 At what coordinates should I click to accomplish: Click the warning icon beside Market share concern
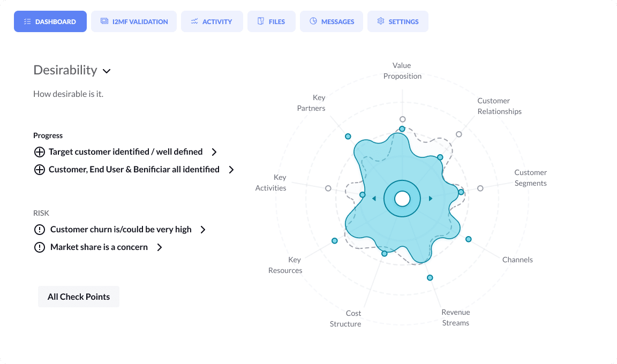[39, 247]
